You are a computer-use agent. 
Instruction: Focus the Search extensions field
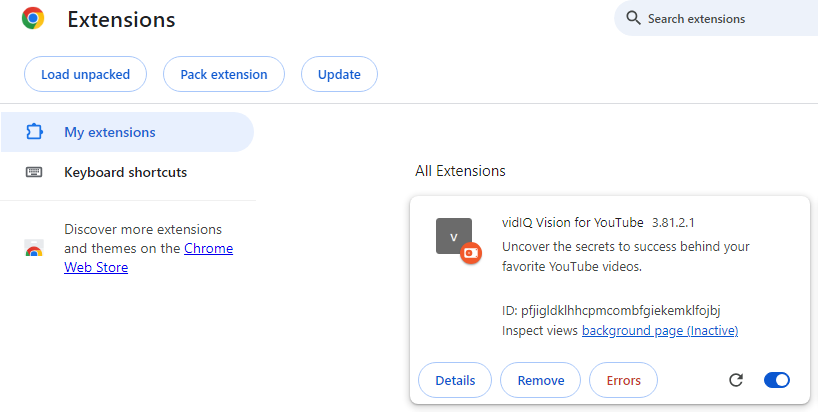click(x=720, y=18)
